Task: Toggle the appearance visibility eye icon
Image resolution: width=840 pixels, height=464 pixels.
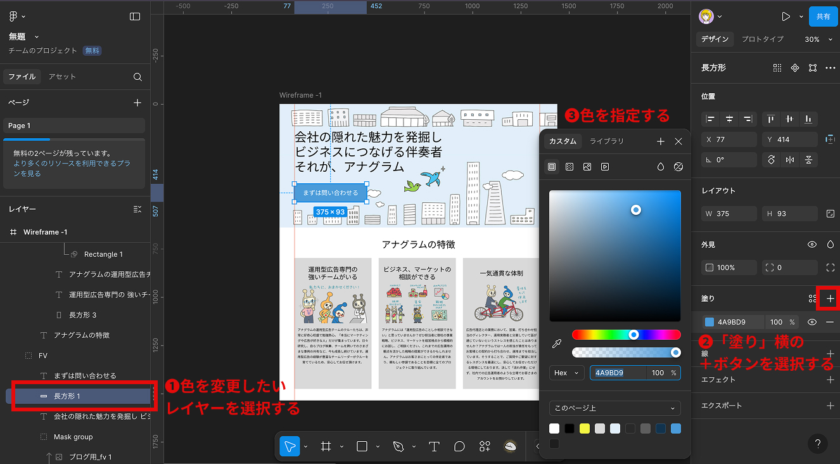Action: pyautogui.click(x=812, y=244)
